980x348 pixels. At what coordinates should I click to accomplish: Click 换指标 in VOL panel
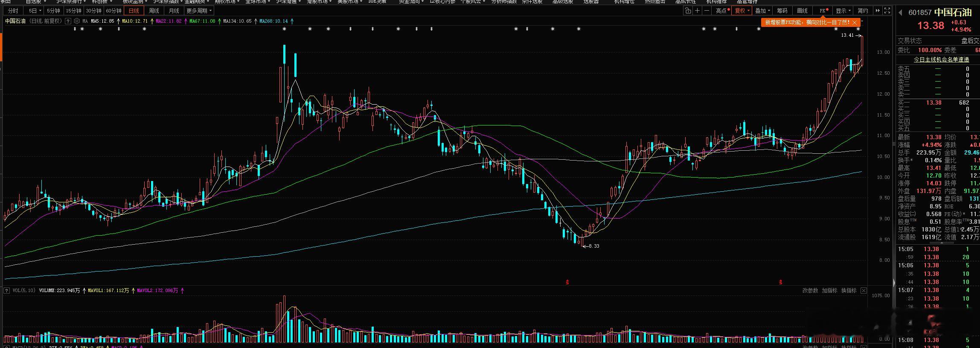coord(849,290)
